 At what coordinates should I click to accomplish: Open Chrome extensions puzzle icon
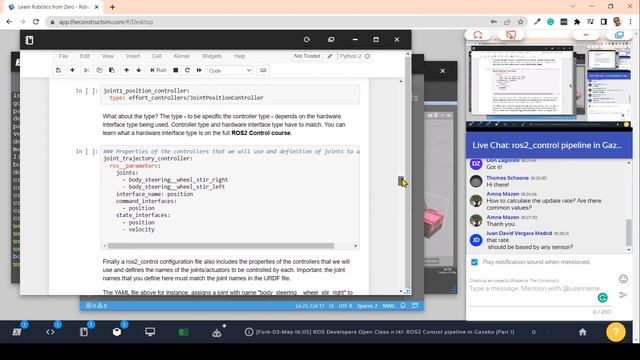[x=577, y=22]
